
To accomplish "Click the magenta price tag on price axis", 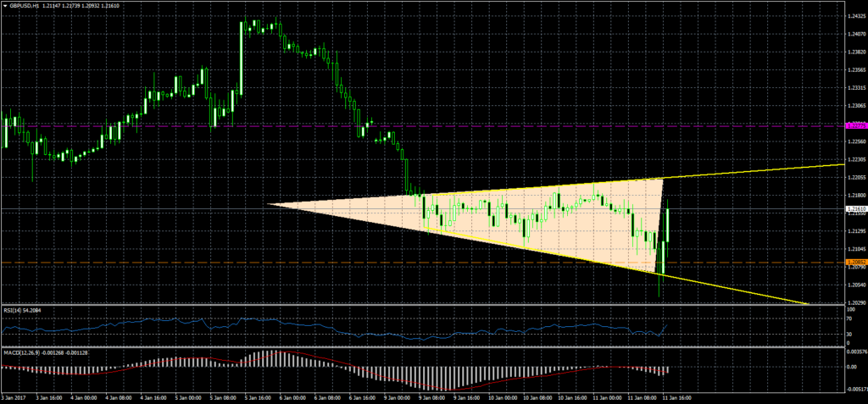I will tap(855, 125).
